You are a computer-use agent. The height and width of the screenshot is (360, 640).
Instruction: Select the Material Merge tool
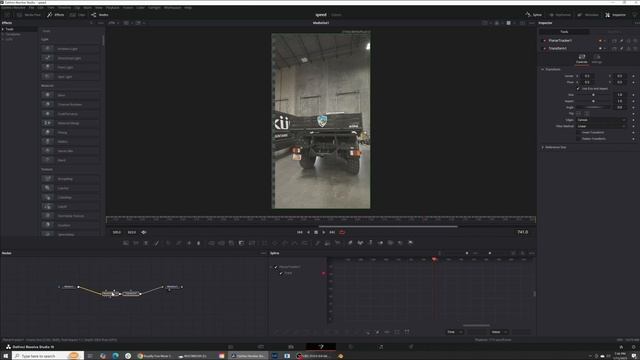coord(70,123)
